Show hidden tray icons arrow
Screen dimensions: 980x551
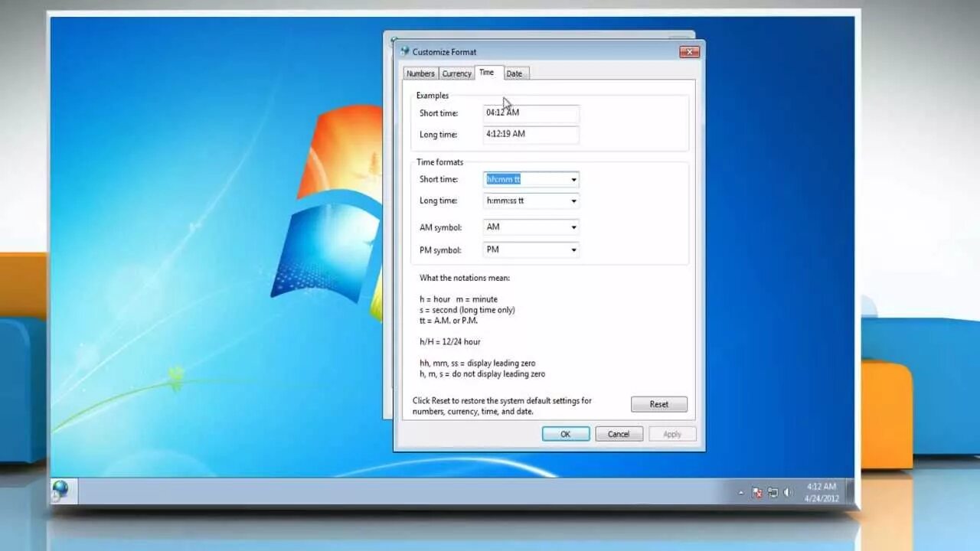(740, 493)
